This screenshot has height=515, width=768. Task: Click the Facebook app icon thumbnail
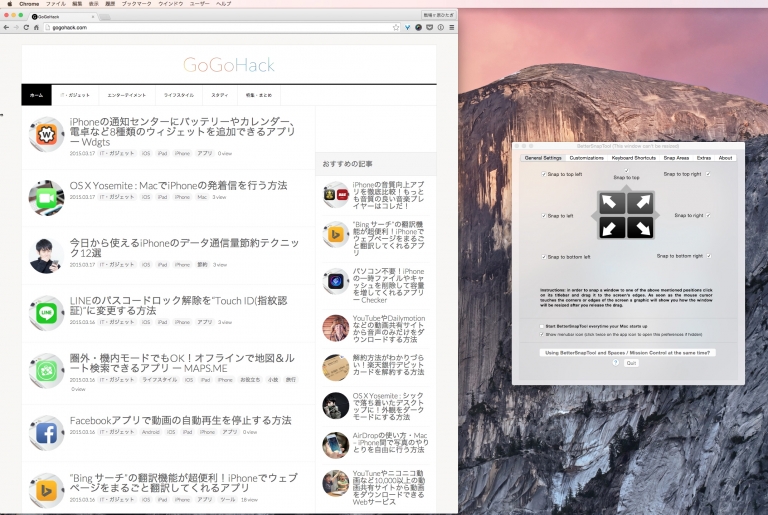point(47,433)
